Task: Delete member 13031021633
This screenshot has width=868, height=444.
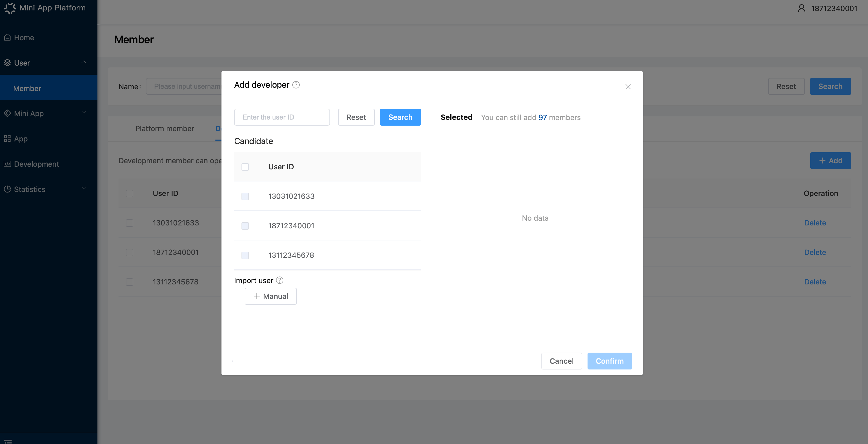Action: click(x=815, y=223)
